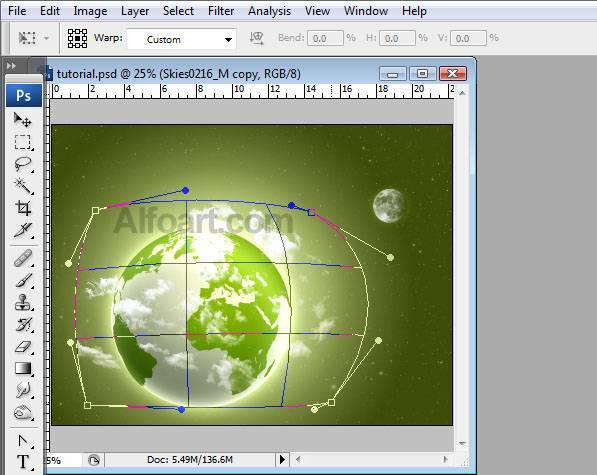Select the Magic Wand tool
This screenshot has height=475, width=597.
22,186
